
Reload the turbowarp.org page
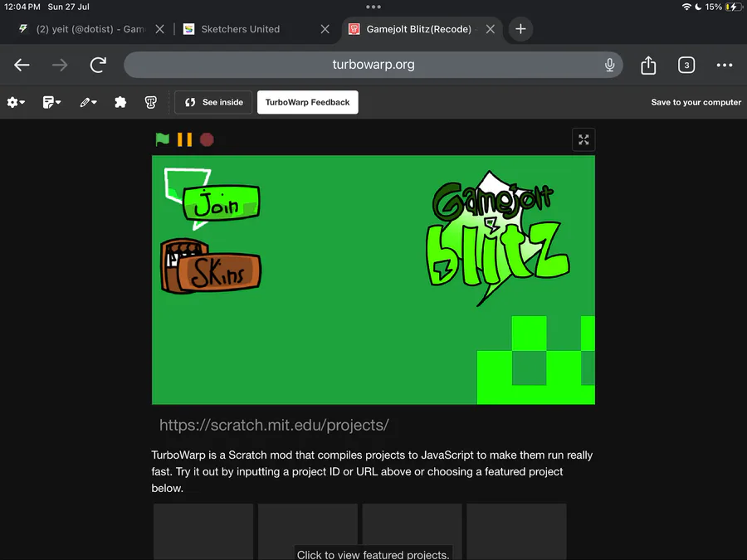pyautogui.click(x=98, y=65)
